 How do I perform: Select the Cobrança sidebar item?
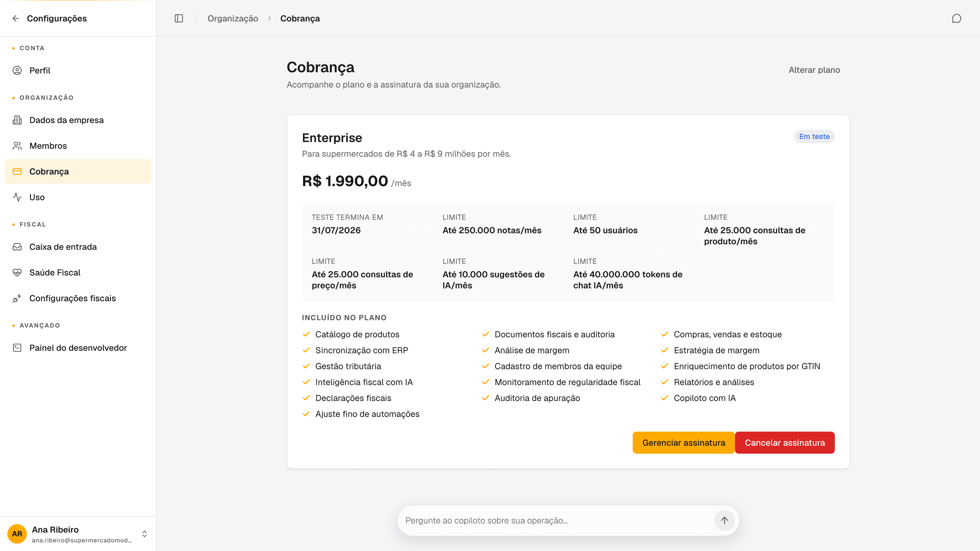click(x=78, y=171)
